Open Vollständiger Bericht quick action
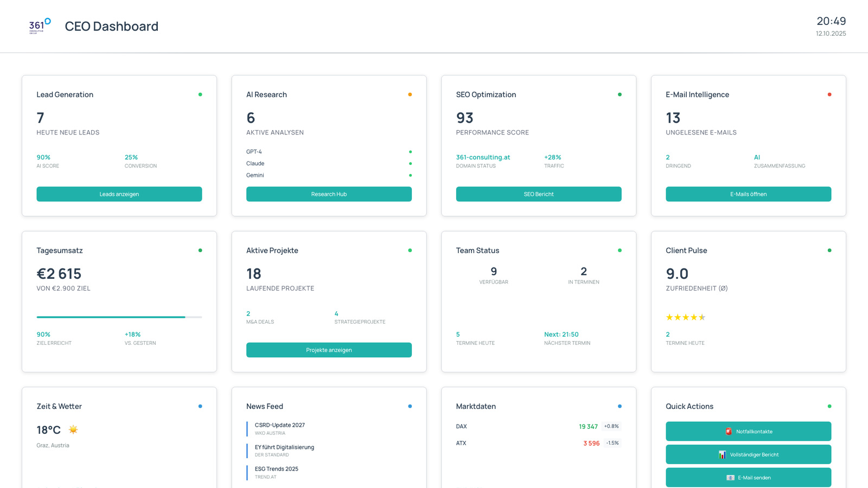This screenshot has height=488, width=868. point(749,454)
